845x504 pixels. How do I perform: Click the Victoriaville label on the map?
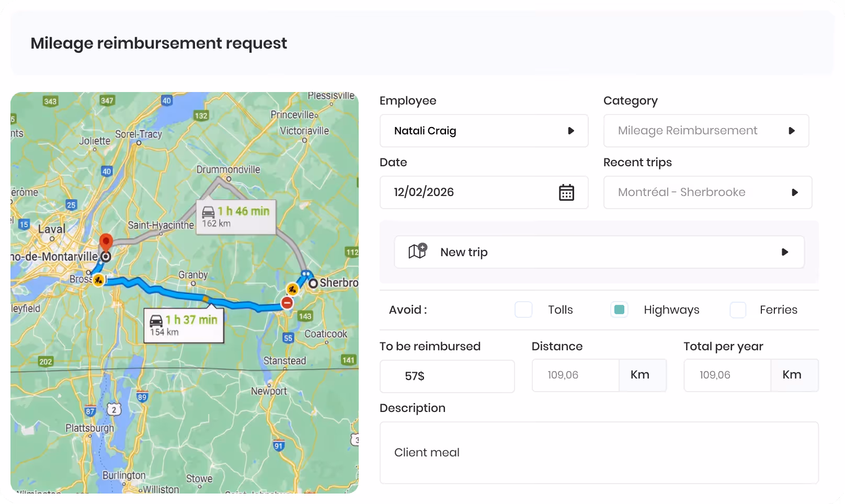[304, 131]
